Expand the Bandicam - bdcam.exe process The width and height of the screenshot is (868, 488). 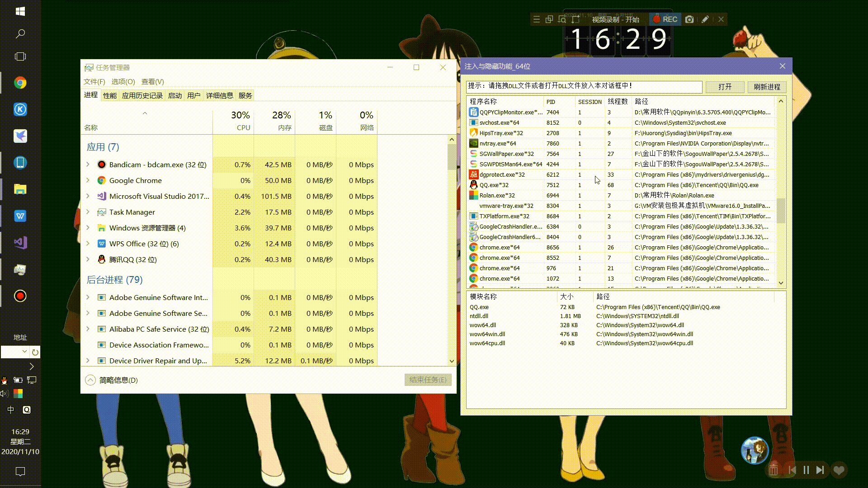pos(88,164)
